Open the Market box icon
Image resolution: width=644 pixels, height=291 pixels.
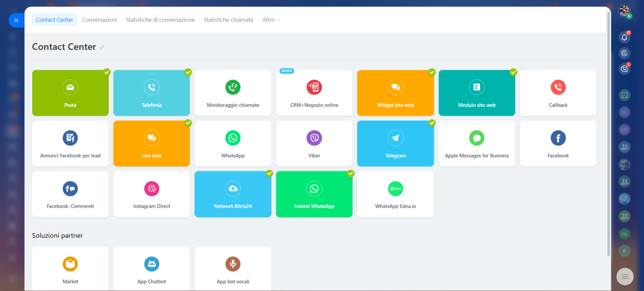point(70,264)
